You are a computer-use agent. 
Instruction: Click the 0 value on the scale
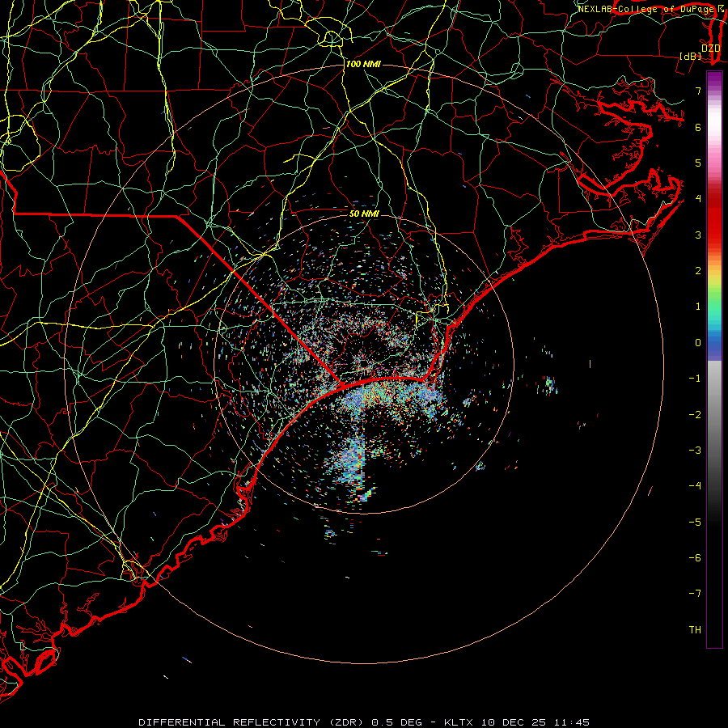pyautogui.click(x=698, y=343)
